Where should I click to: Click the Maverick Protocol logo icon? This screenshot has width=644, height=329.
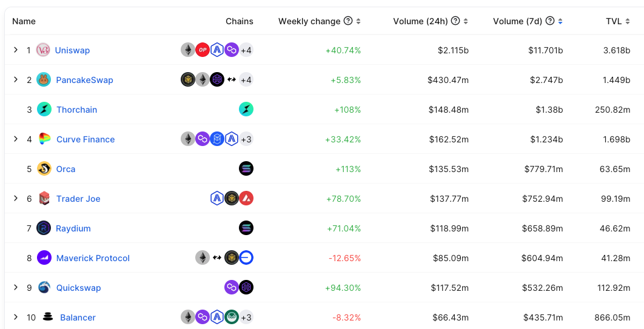coord(44,258)
